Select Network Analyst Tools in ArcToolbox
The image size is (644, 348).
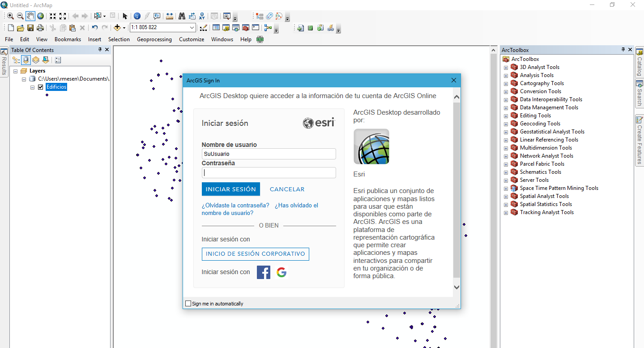pos(546,156)
